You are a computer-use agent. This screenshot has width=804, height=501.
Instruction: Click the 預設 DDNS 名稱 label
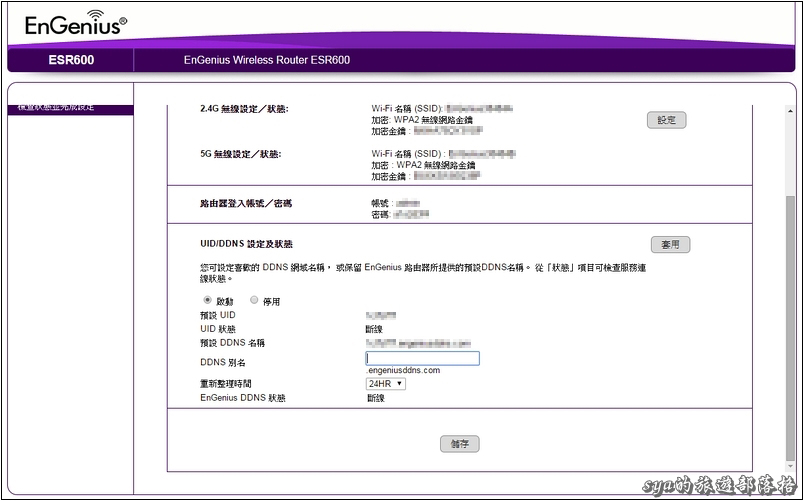tap(232, 343)
